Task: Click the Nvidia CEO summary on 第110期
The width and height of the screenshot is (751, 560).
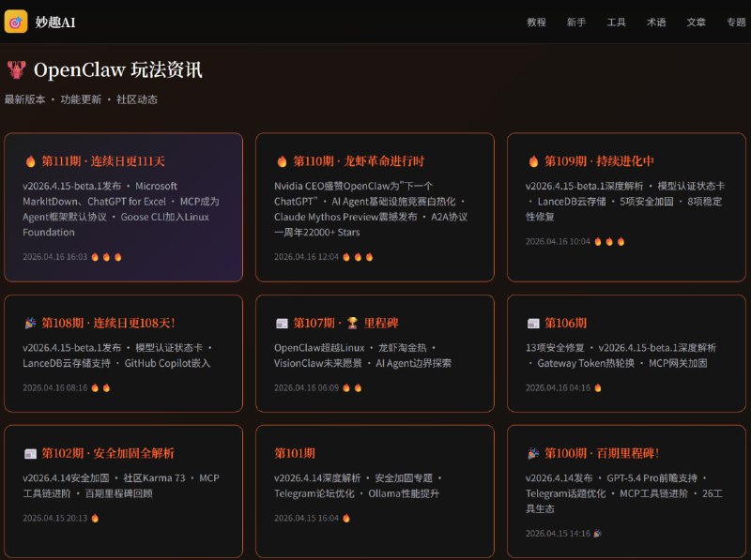Action: point(371,209)
